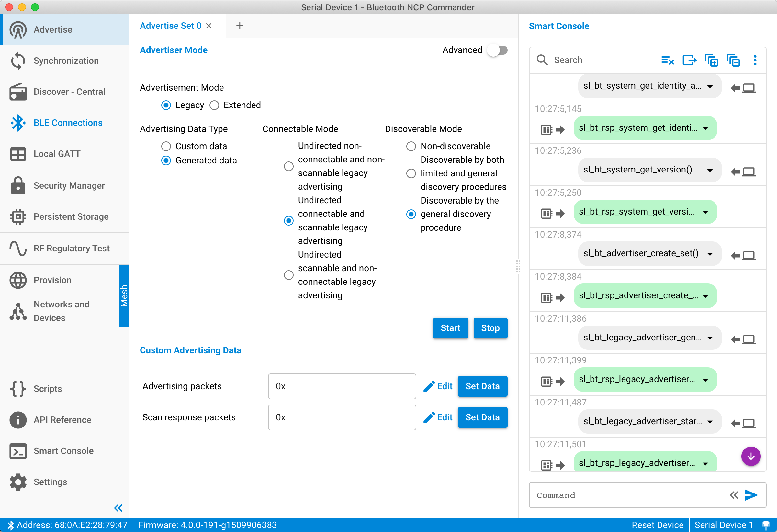Click the Advertising packets input field

(342, 386)
